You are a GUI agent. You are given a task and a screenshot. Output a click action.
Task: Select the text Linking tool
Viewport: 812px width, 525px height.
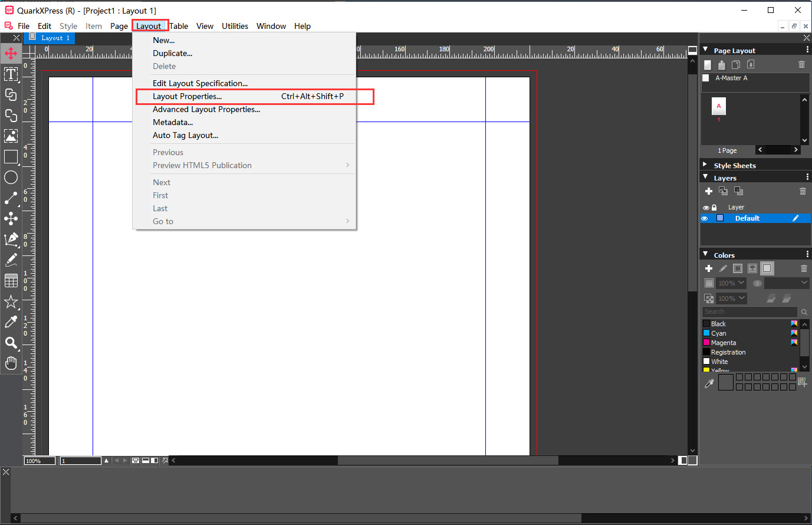coord(11,94)
